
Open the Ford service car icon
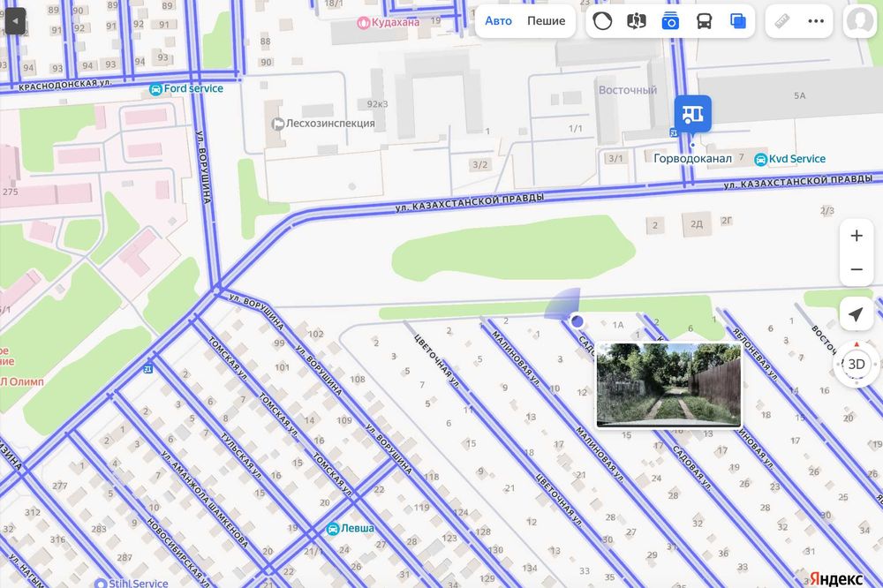pos(155,89)
